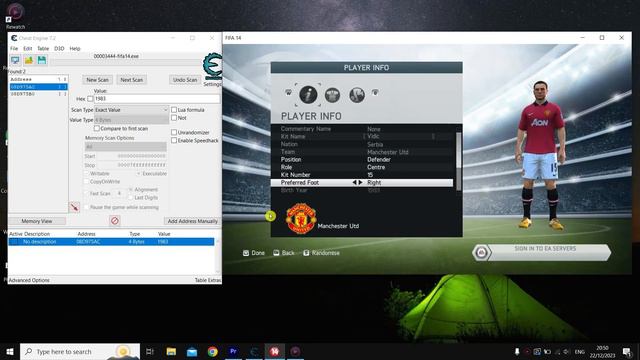Open the Scan Type dropdown
640x360 pixels.
pos(131,110)
